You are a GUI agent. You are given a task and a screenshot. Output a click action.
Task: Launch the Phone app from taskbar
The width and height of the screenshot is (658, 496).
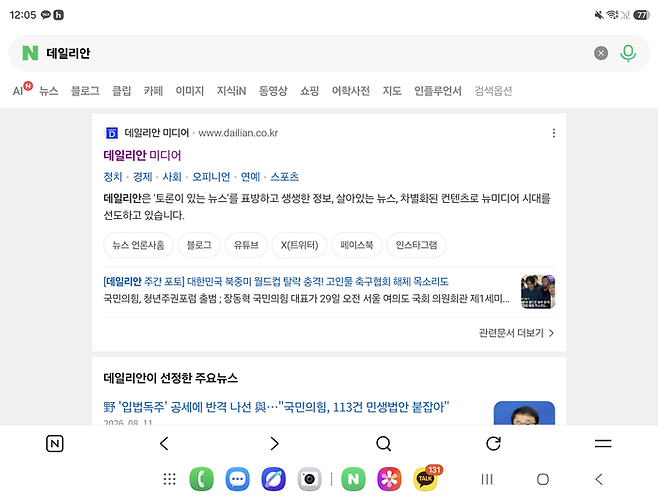[201, 479]
